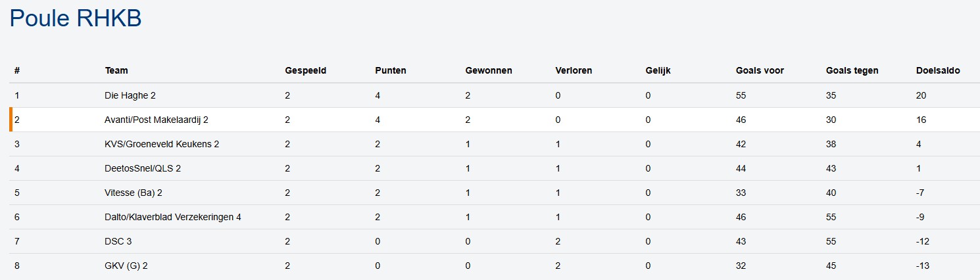Click the orange marker on row 2
The width and height of the screenshot is (980, 280).
(11, 120)
